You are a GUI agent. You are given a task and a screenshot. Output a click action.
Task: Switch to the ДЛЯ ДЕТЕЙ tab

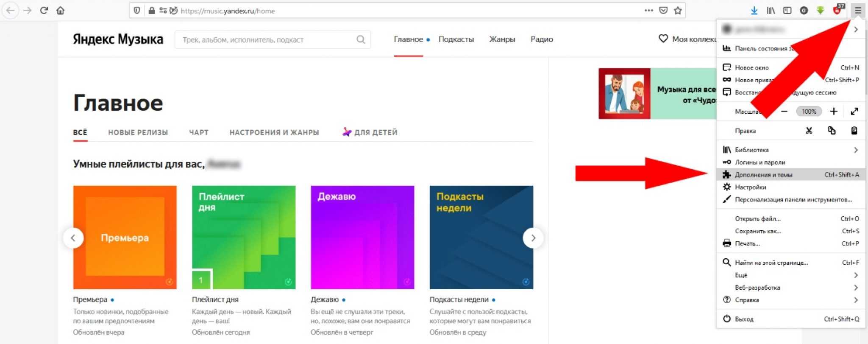[370, 132]
